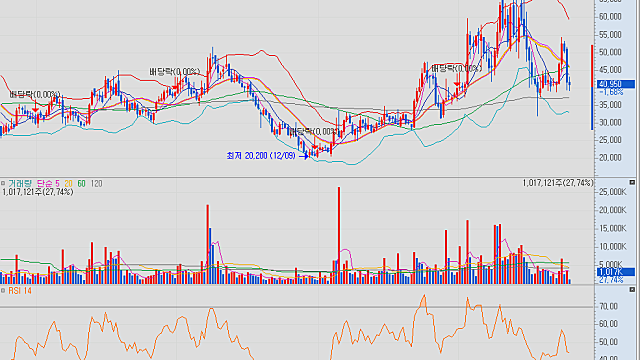Click the blue 27.74% label under the volume tag

coord(611,280)
